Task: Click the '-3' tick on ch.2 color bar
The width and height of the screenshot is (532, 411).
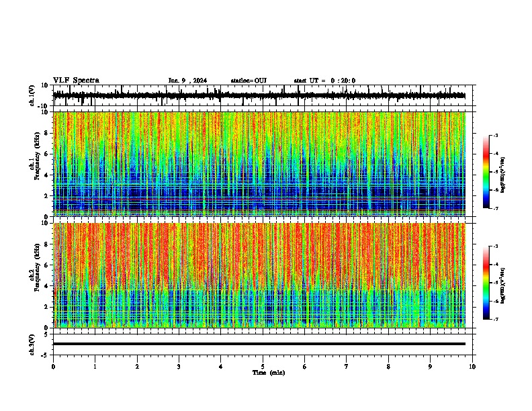Action: click(495, 246)
